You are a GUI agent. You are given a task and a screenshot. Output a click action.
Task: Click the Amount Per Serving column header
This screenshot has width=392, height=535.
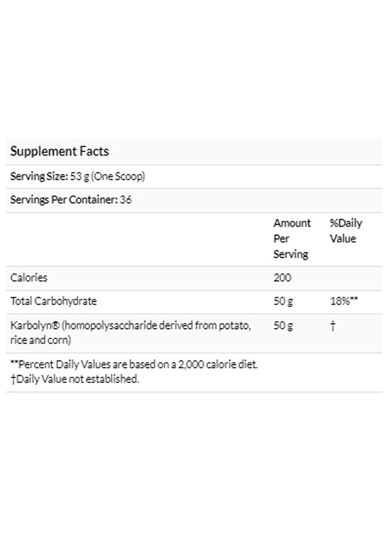(x=292, y=239)
